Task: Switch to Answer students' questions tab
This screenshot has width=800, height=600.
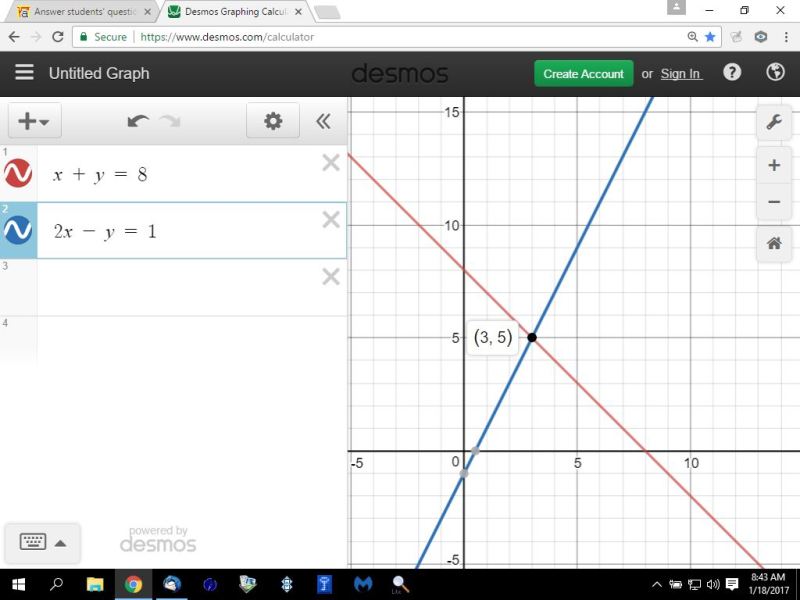Action: [82, 12]
